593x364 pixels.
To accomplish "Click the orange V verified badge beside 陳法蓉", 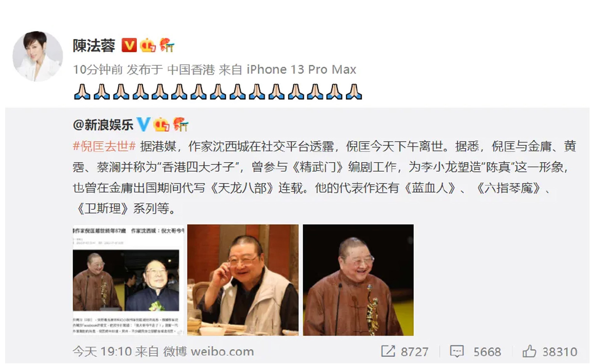I will click(x=129, y=45).
